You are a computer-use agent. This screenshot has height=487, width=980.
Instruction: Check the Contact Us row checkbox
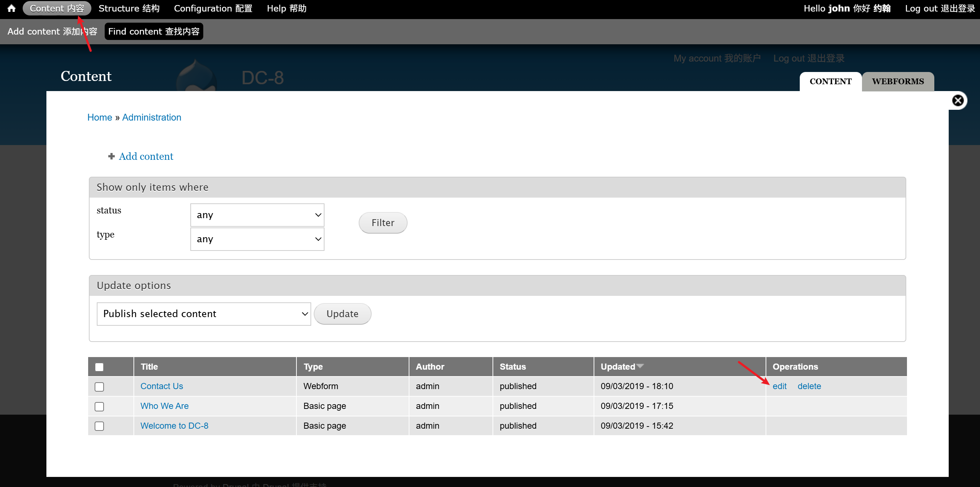pos(99,387)
